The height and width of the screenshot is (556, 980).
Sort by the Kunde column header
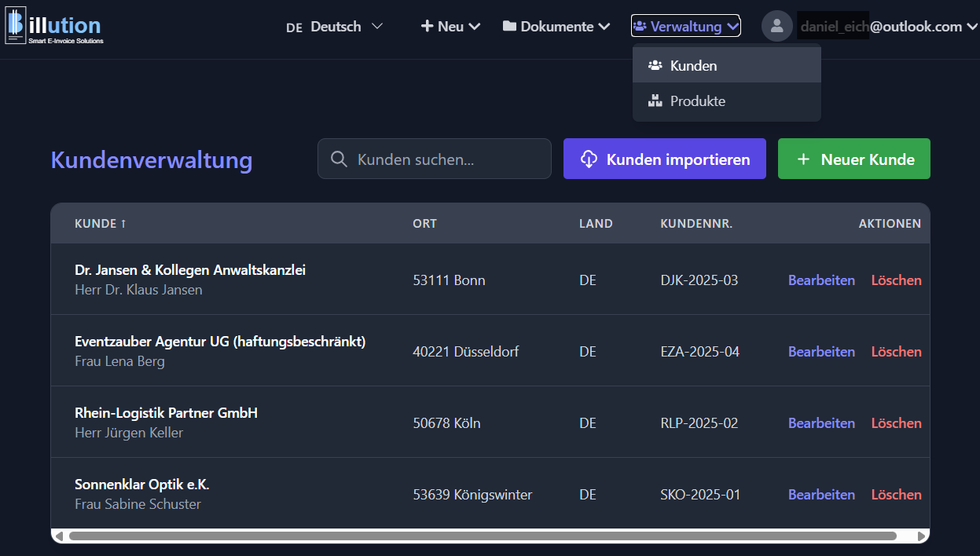(101, 224)
